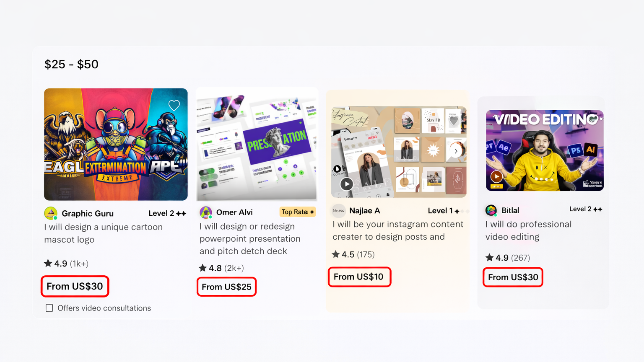Play the video editing gig preview
This screenshot has width=644, height=362.
tap(496, 176)
